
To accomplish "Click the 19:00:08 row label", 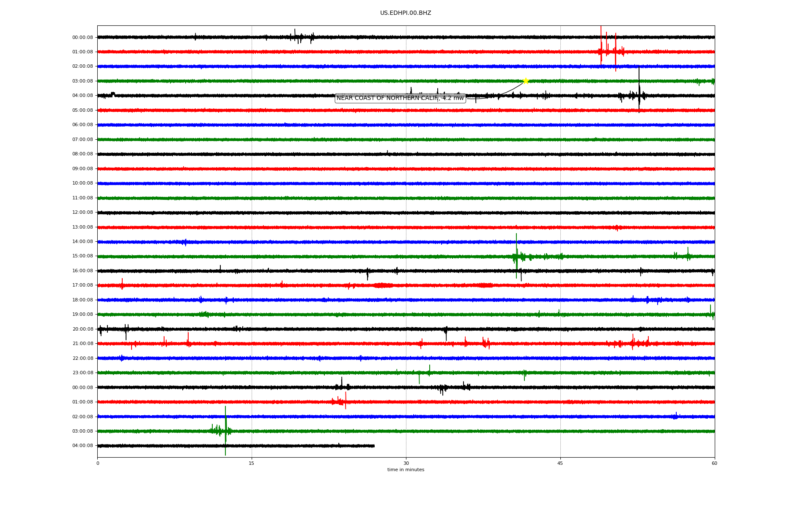I will (82, 315).
